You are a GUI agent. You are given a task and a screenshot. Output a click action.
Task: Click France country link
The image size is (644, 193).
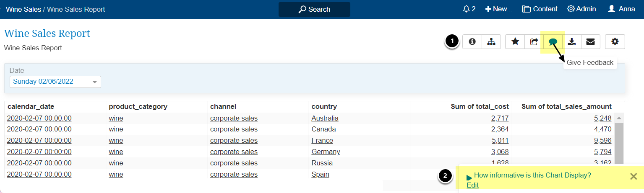click(x=322, y=140)
